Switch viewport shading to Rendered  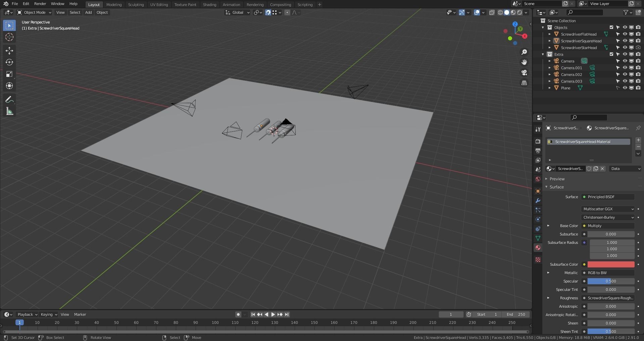pos(519,12)
